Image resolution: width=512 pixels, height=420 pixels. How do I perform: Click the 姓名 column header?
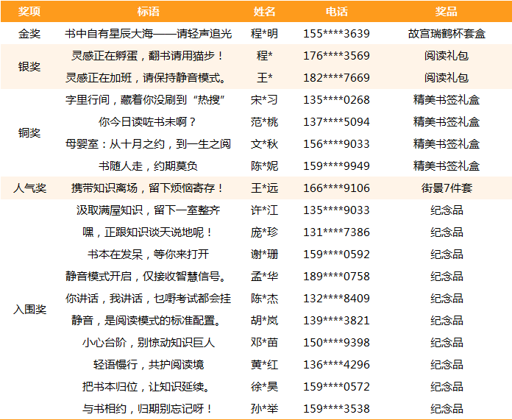(264, 12)
